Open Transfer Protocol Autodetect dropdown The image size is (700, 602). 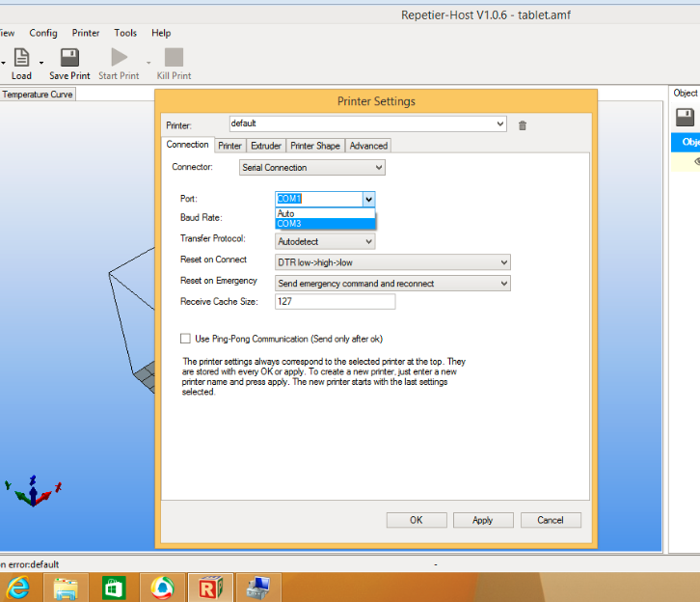click(325, 241)
